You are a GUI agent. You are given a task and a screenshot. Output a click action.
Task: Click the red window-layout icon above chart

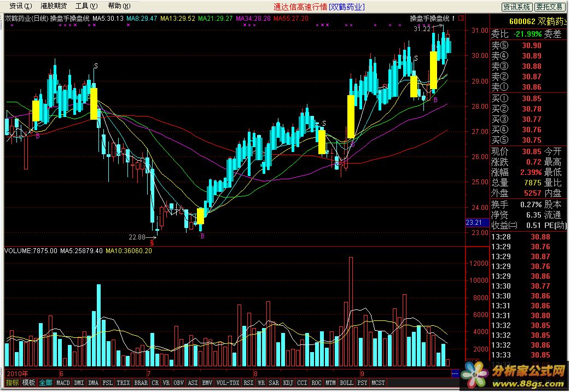tap(461, 18)
